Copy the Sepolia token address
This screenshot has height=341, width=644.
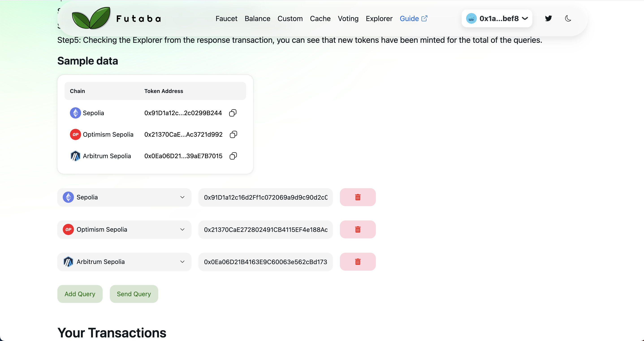click(233, 113)
